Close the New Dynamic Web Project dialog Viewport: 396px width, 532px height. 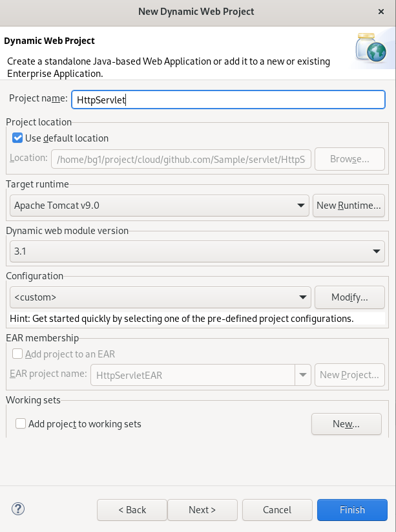(381, 12)
